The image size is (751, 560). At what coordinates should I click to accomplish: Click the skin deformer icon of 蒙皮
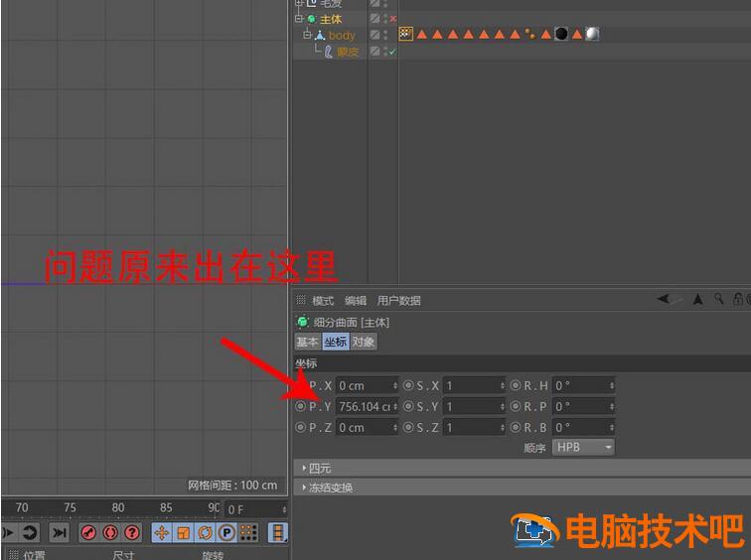pyautogui.click(x=329, y=52)
